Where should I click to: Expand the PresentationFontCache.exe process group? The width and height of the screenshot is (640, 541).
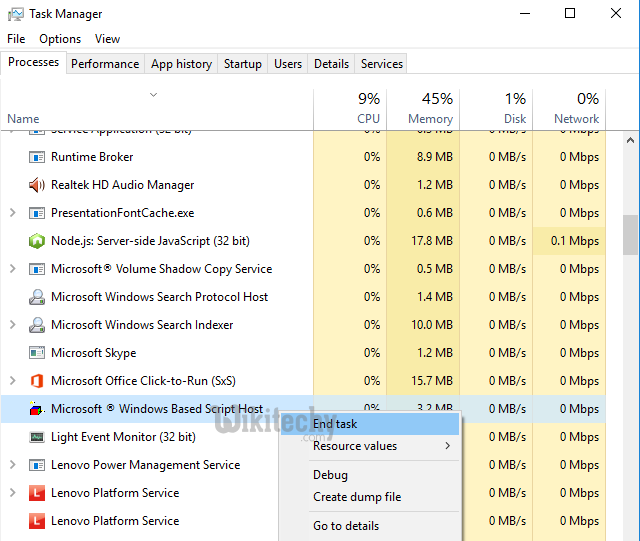(x=12, y=213)
